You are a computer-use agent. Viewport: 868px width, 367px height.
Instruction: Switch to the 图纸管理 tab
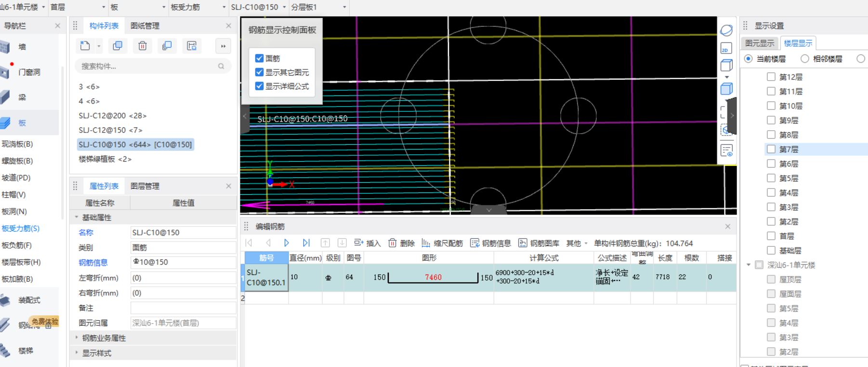tap(145, 26)
